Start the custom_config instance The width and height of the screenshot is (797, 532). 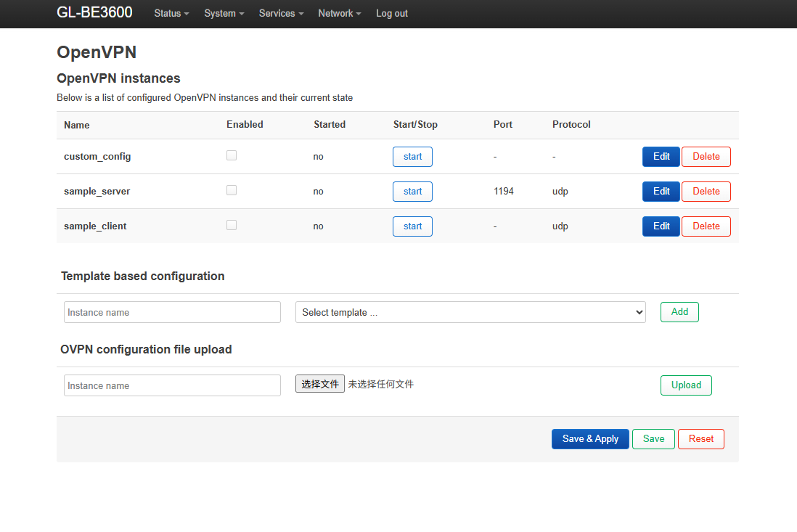coord(412,157)
